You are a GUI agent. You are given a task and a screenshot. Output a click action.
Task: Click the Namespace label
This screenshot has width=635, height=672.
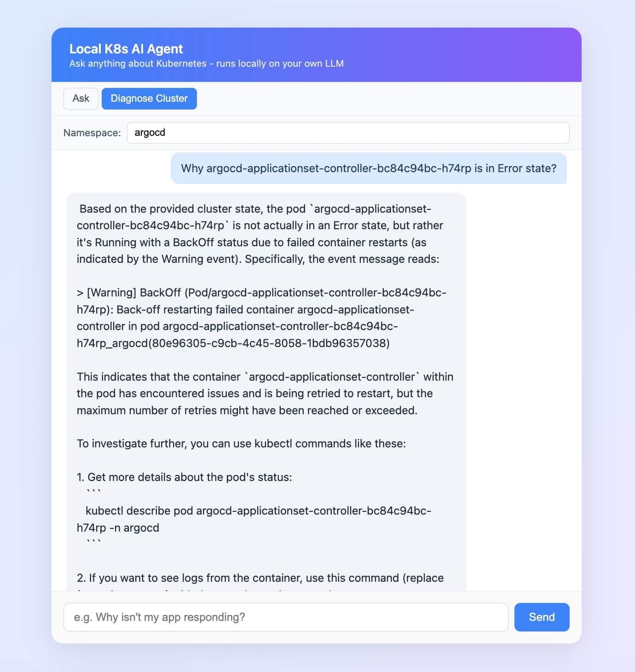(92, 133)
